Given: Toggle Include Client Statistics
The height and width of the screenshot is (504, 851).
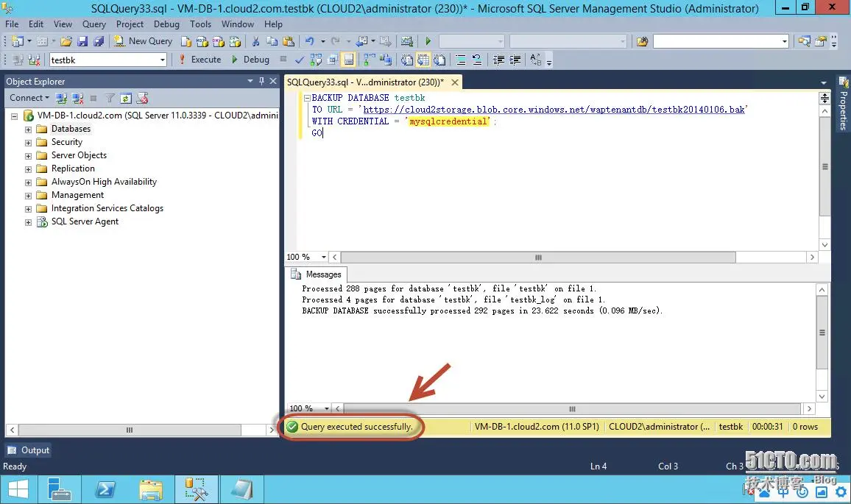Looking at the screenshot, I should (385, 60).
